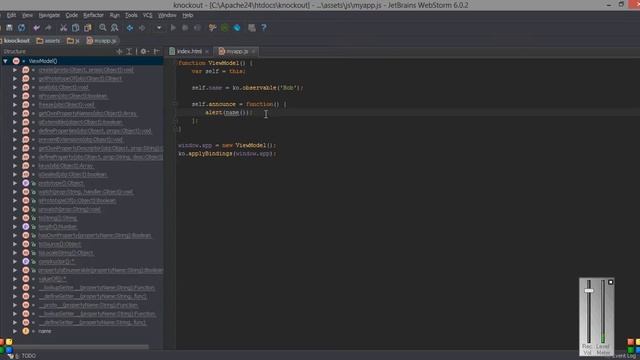Expand the name node in Structure
The height and width of the screenshot is (360, 640).
pos(15,331)
